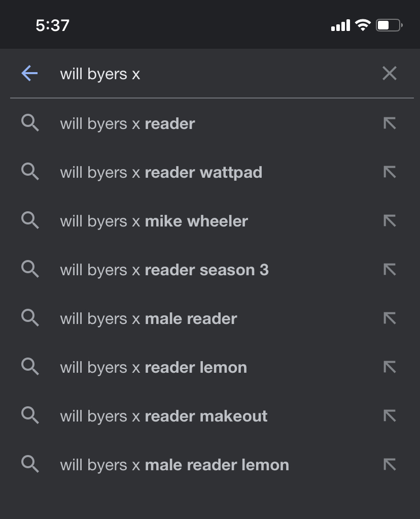The height and width of the screenshot is (519, 420).
Task: Fill query with 'reader season 3' arrow
Action: click(390, 270)
